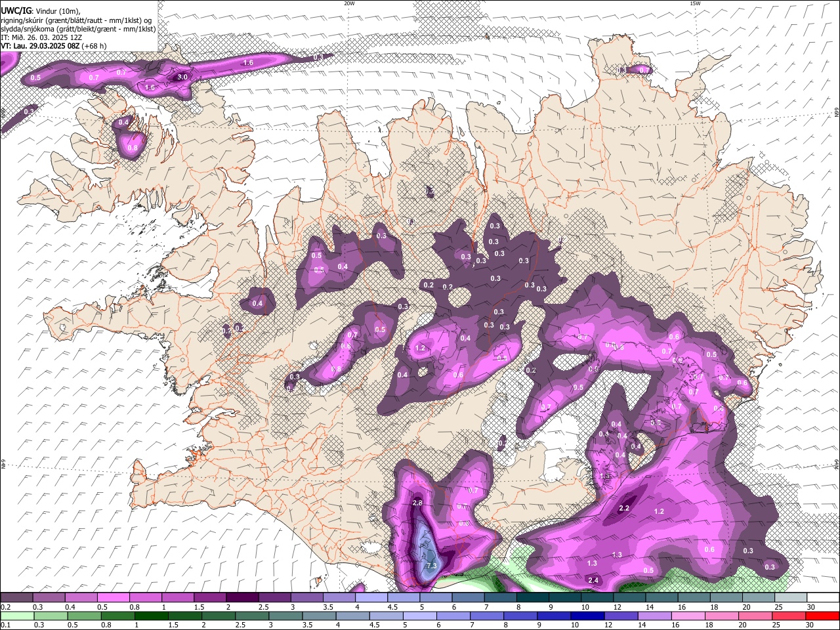Image resolution: width=840 pixels, height=630 pixels.
Task: Click the IT: Mið. 26. 03. 2025 12Z line
Action: (41, 37)
